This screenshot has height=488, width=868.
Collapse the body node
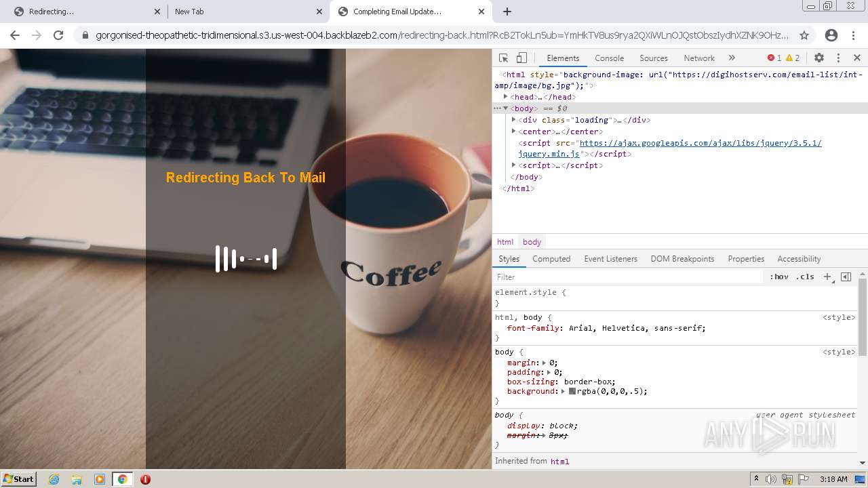point(505,108)
